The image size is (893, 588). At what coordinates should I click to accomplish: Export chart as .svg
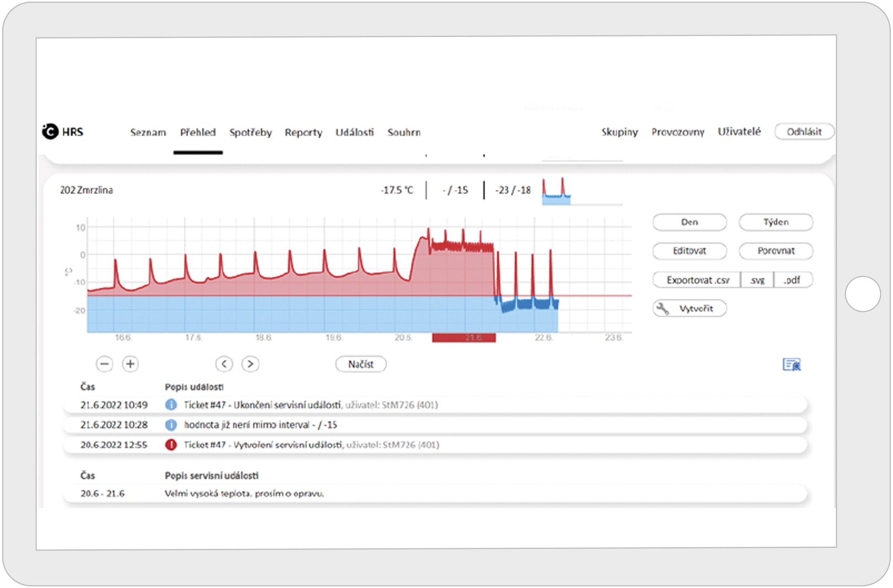757,280
